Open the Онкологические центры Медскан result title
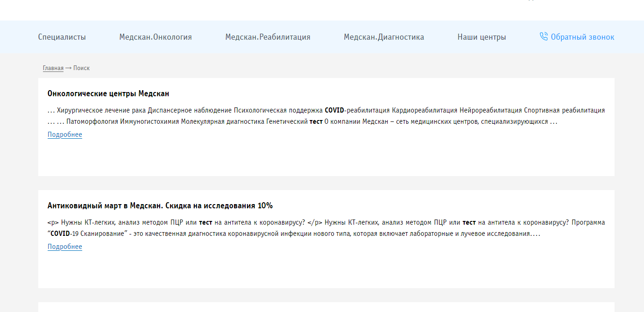The width and height of the screenshot is (644, 312). [108, 93]
